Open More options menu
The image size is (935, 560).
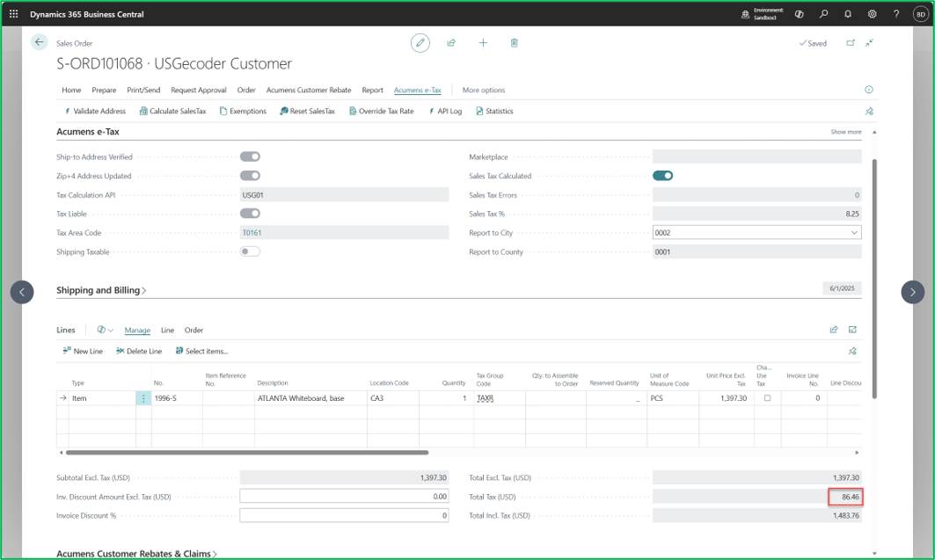click(484, 90)
